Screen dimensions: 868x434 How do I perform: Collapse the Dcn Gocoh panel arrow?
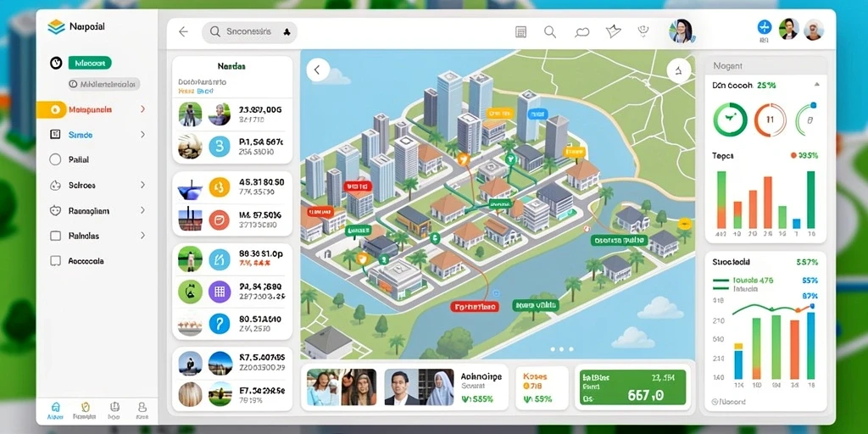pos(816,85)
